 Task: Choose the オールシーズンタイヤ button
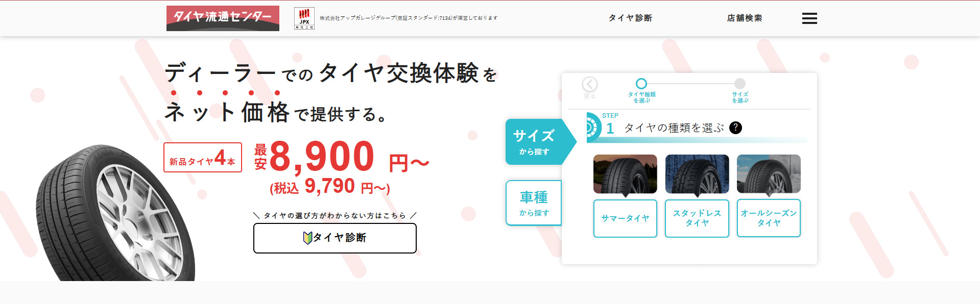point(769,218)
